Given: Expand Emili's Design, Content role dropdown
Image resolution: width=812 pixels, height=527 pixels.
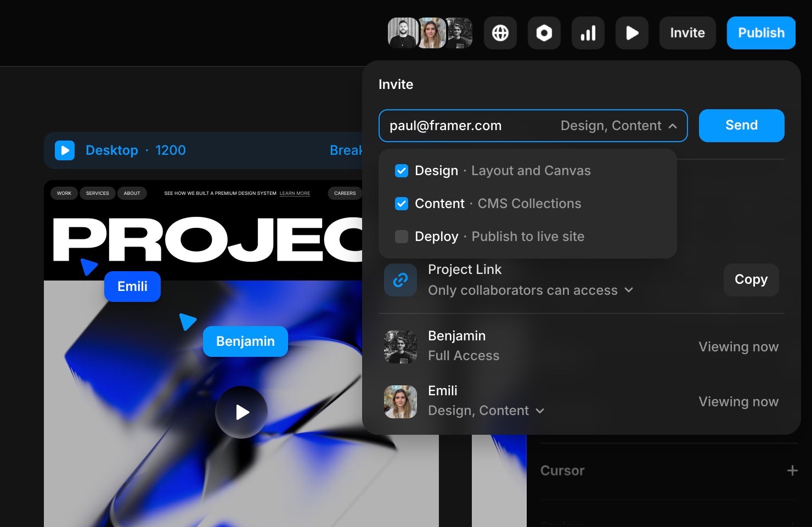Looking at the screenshot, I should 540,411.
